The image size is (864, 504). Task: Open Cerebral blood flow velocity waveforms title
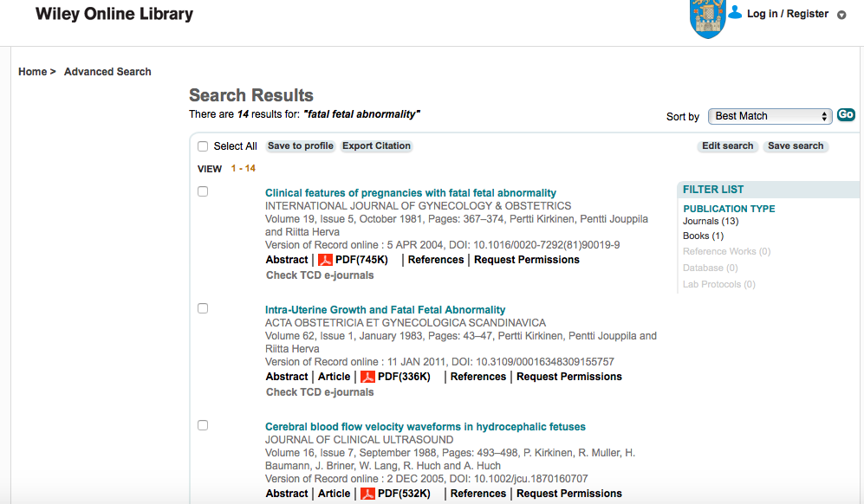425,427
